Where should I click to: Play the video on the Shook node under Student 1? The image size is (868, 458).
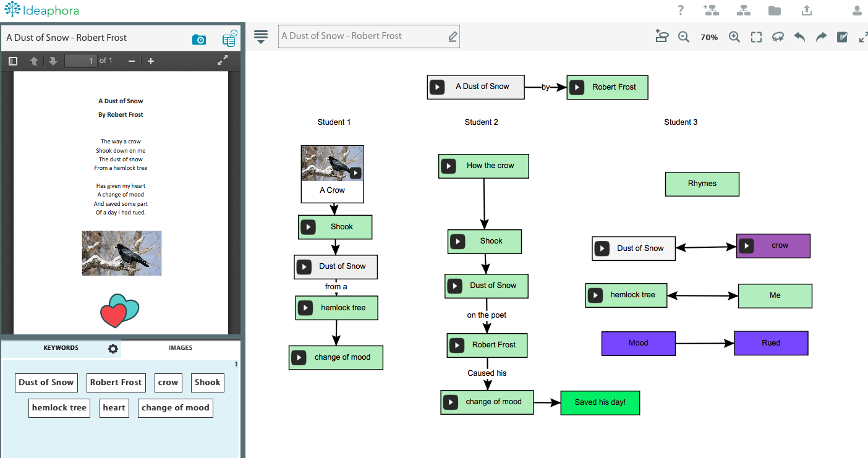point(308,227)
